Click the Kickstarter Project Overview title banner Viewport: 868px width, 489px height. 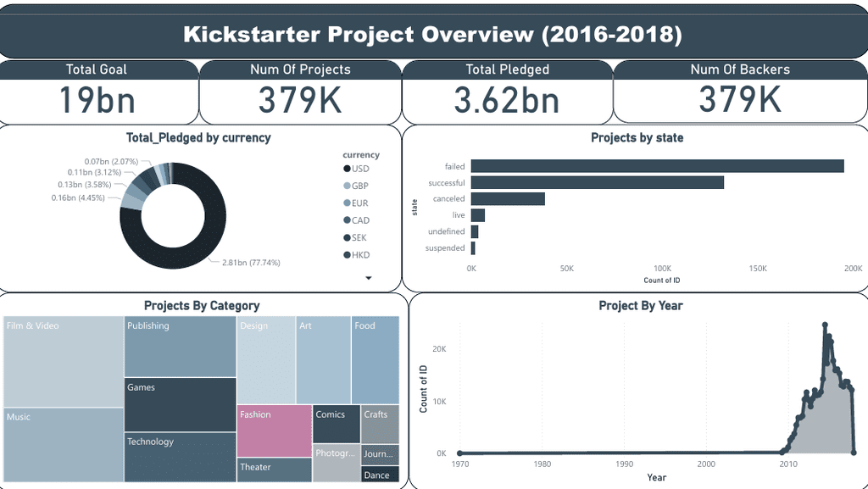coord(433,34)
